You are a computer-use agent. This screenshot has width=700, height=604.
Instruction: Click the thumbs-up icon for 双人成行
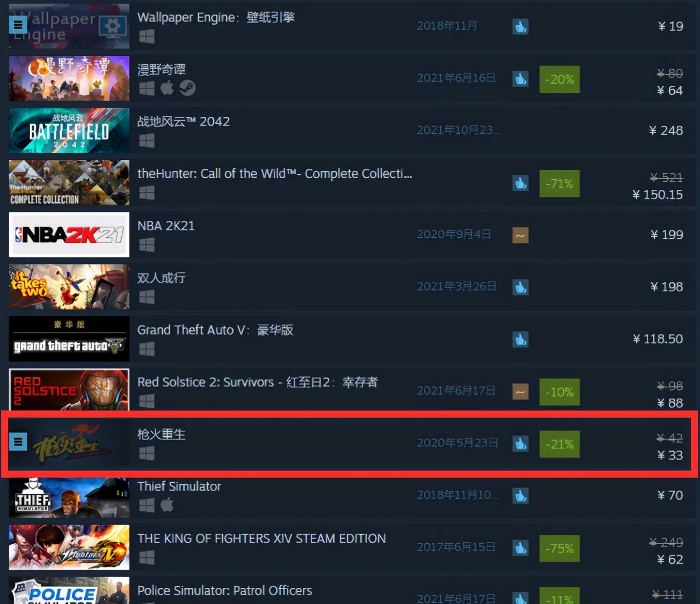click(x=520, y=287)
